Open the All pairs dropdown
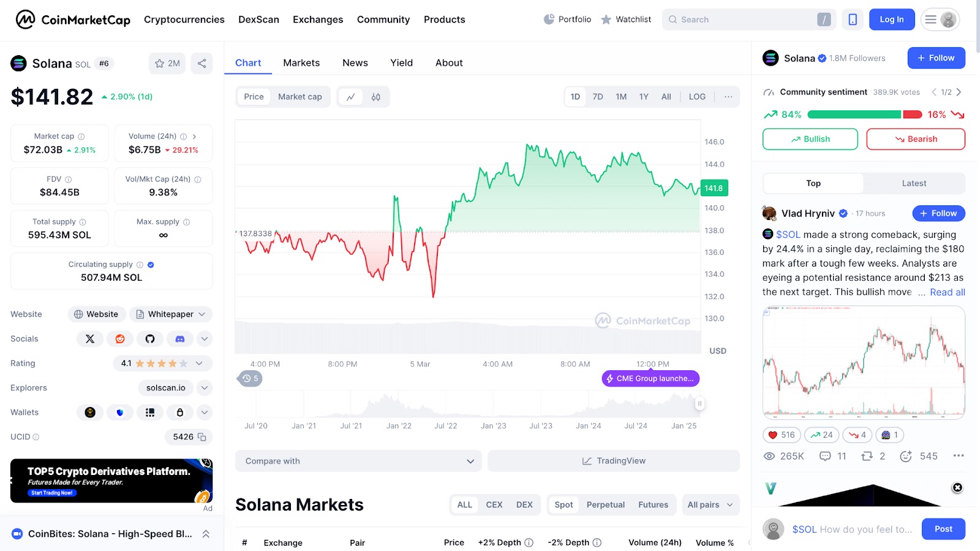 point(710,505)
